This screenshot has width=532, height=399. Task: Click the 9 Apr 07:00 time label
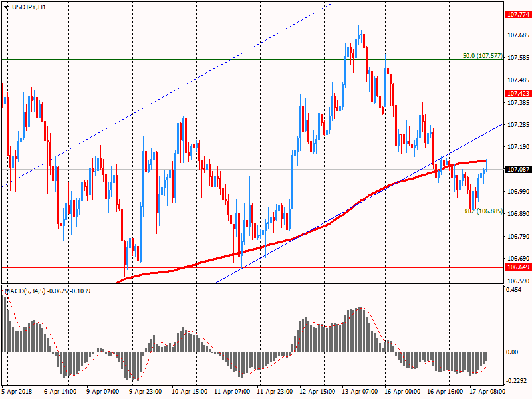[x=102, y=392]
